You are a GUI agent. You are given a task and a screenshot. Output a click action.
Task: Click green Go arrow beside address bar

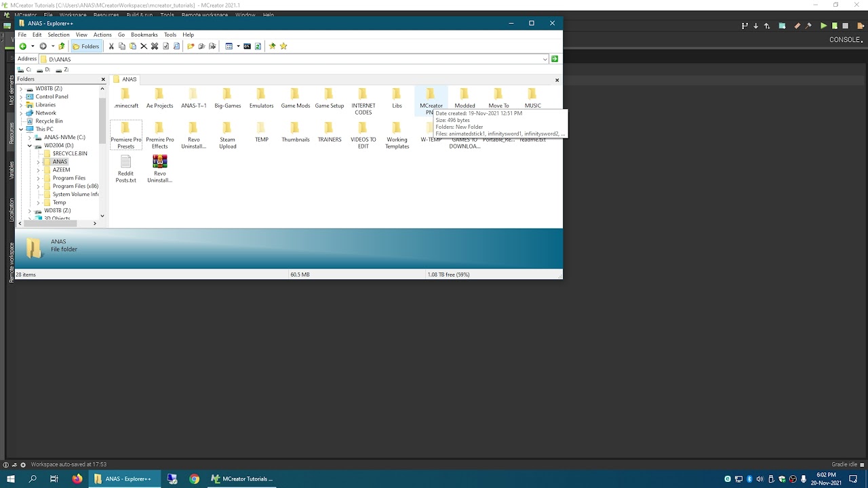(x=555, y=59)
